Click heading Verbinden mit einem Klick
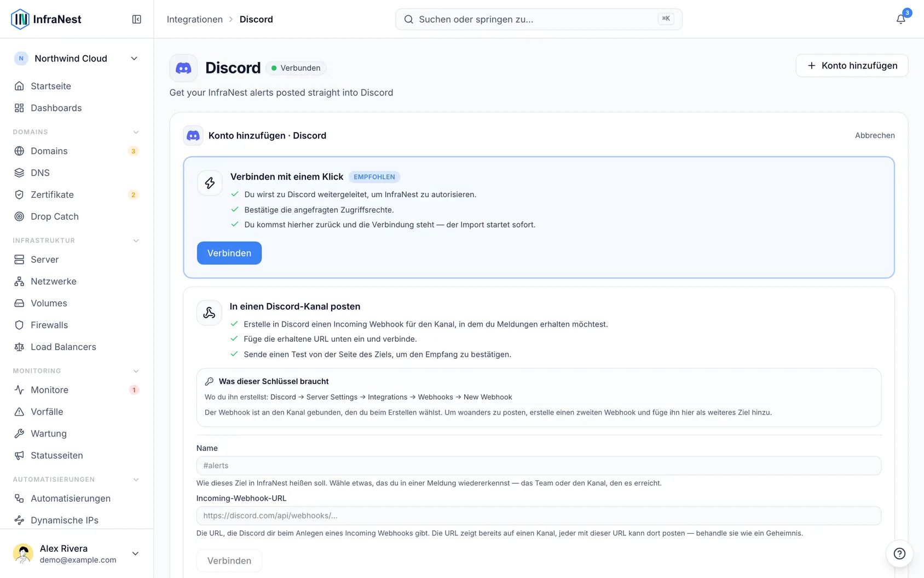Image resolution: width=924 pixels, height=578 pixels. [287, 176]
